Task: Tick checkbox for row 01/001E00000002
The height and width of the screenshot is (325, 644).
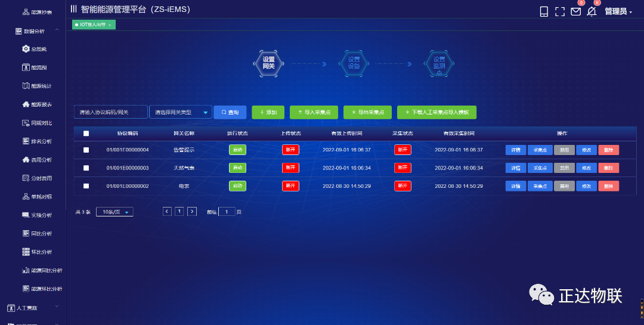Action: pyautogui.click(x=86, y=186)
